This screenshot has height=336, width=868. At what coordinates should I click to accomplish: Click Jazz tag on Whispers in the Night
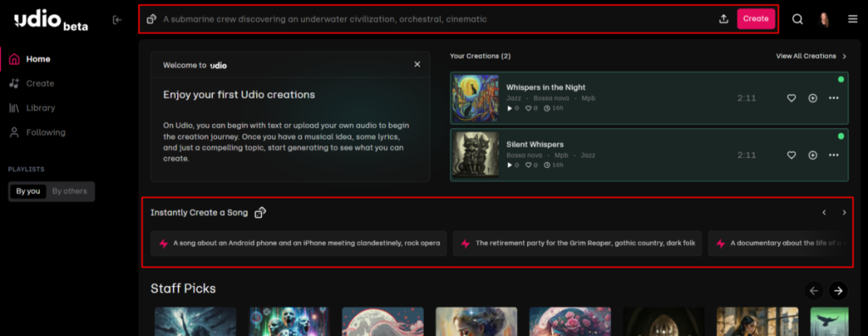pyautogui.click(x=513, y=98)
